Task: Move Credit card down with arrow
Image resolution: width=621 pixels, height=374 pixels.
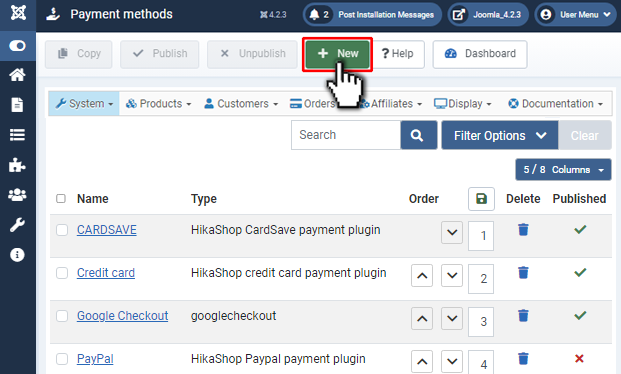Action: pos(452,275)
